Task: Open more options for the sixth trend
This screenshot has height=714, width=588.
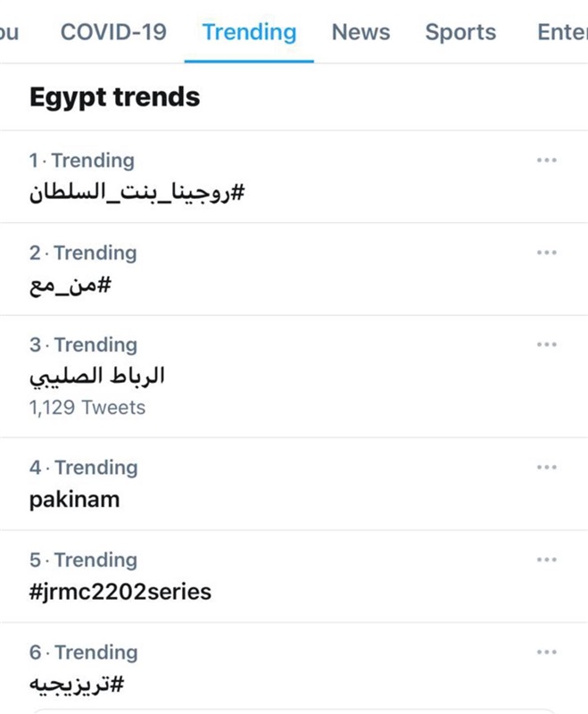Action: point(546,652)
